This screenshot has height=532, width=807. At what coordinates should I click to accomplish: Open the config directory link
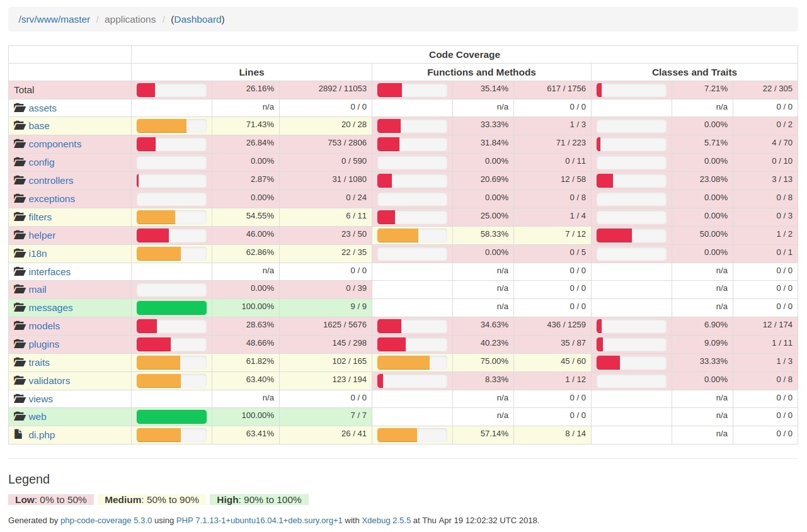[x=42, y=162]
